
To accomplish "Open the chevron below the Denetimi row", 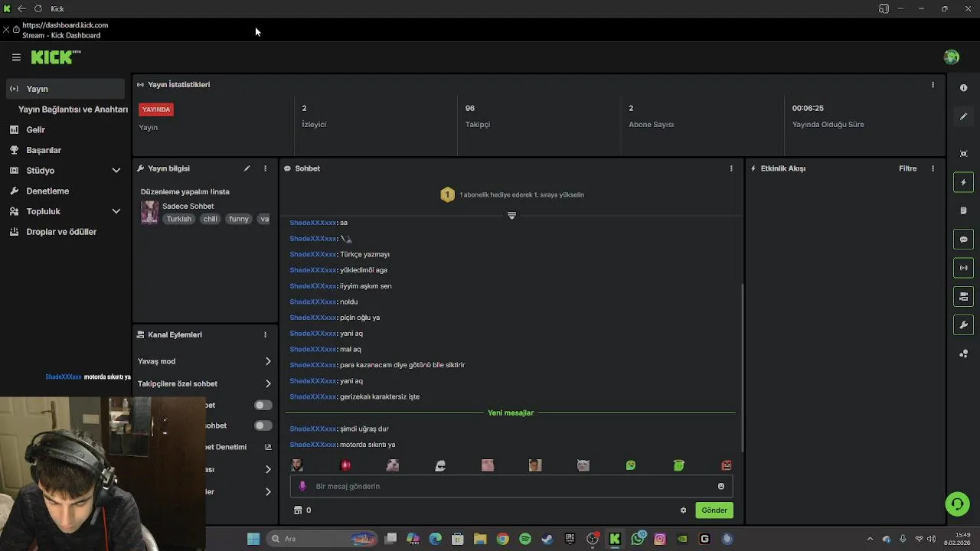I will click(x=268, y=469).
